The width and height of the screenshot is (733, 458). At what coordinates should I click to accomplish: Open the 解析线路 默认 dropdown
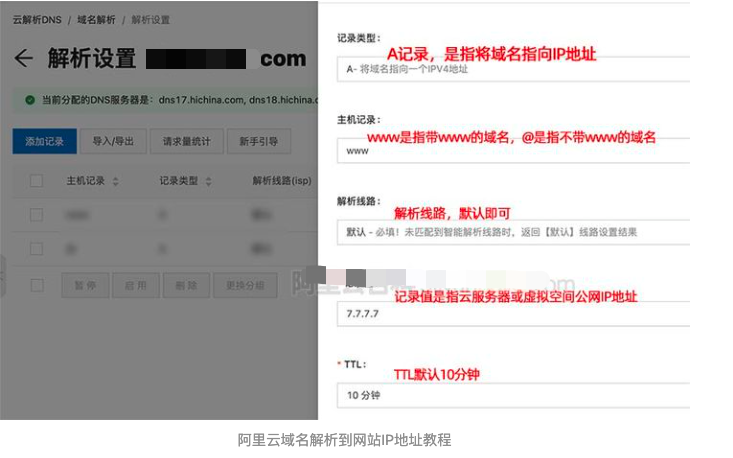click(x=513, y=232)
